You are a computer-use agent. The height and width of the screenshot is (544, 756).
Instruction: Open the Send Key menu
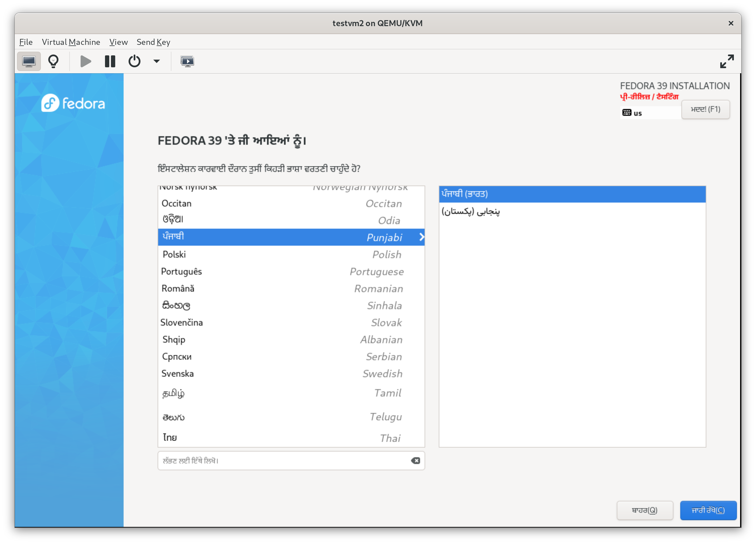coord(153,42)
